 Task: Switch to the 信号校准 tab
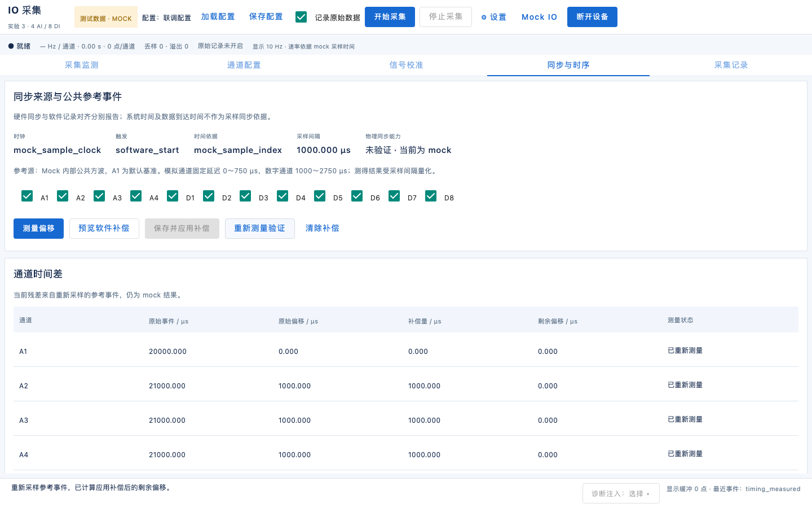coord(406,65)
